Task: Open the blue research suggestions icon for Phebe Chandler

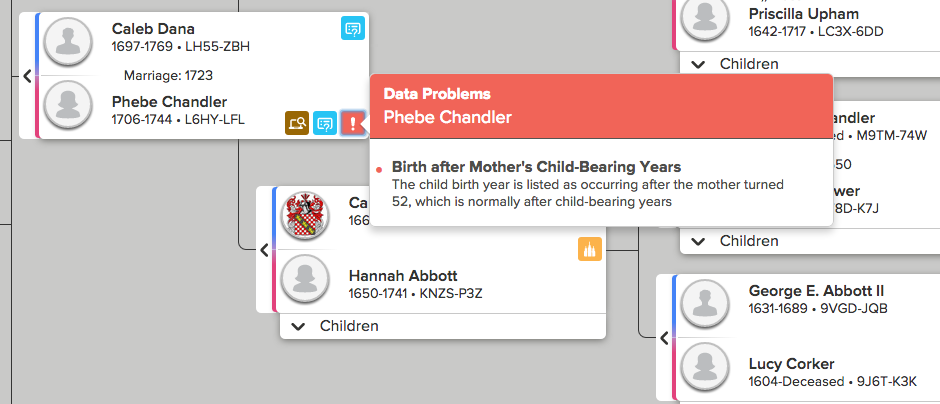Action: (325, 123)
